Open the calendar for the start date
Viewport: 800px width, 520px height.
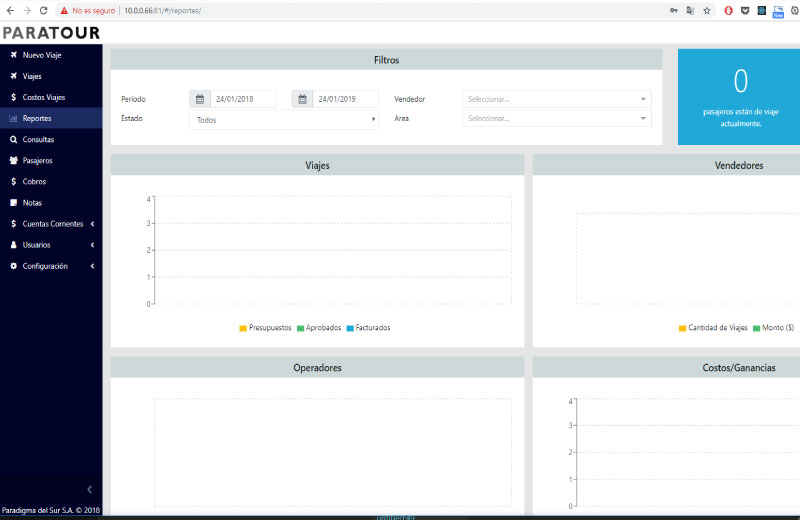199,99
